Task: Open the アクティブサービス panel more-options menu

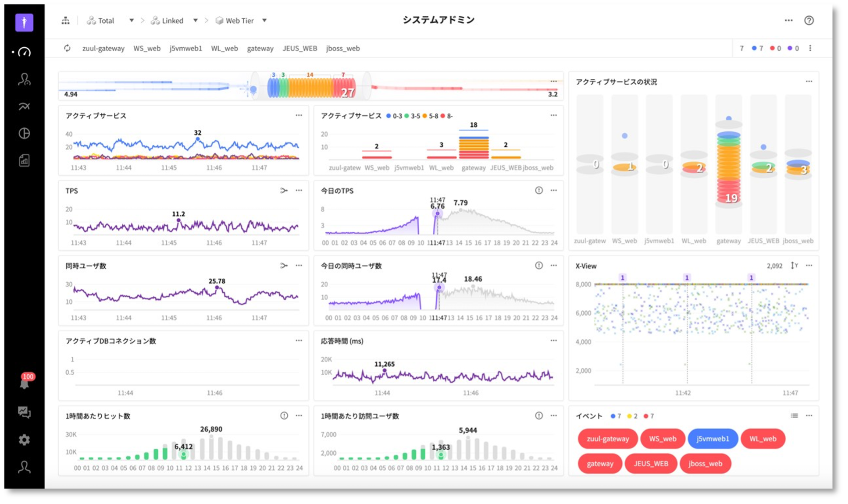Action: click(299, 115)
